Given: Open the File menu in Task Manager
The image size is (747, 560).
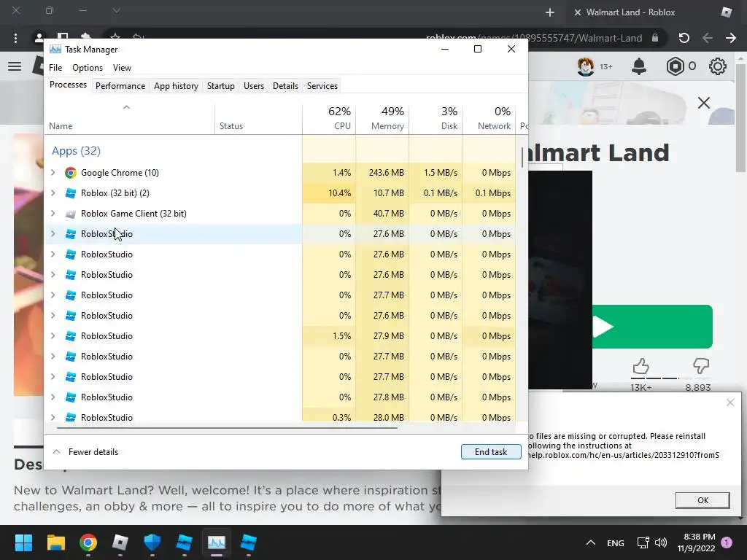Looking at the screenshot, I should [55, 68].
